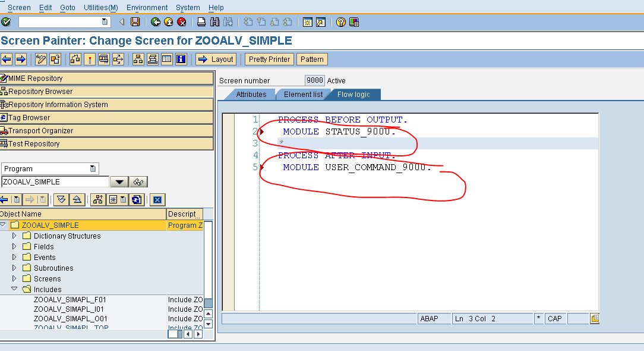Click the Help question mark icon
Image resolution: width=644 pixels, height=351 pixels.
pos(340,22)
